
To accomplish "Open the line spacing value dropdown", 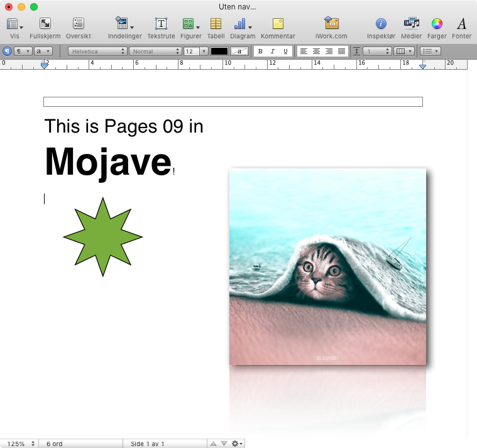I will pos(377,52).
